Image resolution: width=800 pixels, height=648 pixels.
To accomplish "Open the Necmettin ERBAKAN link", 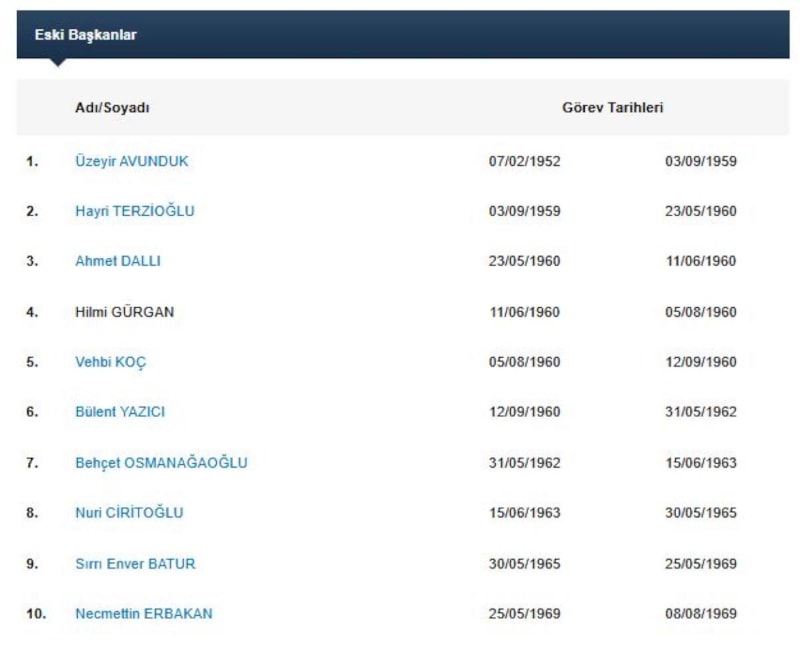I will tap(143, 614).
